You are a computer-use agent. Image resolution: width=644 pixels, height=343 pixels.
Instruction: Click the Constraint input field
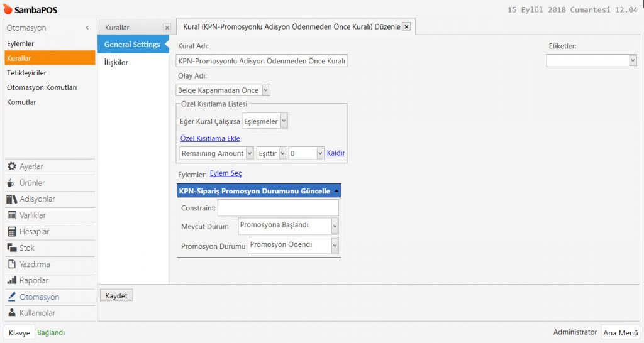(x=278, y=208)
